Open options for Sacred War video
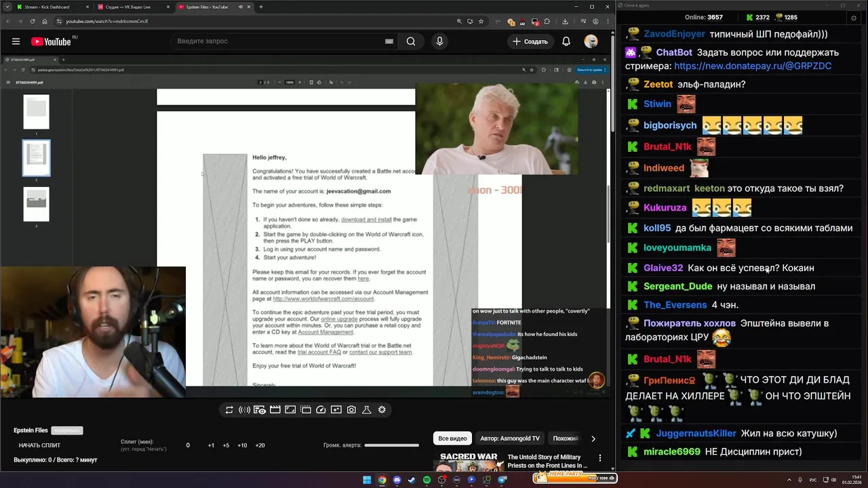Screen dimensions: 868x488 point(599,458)
